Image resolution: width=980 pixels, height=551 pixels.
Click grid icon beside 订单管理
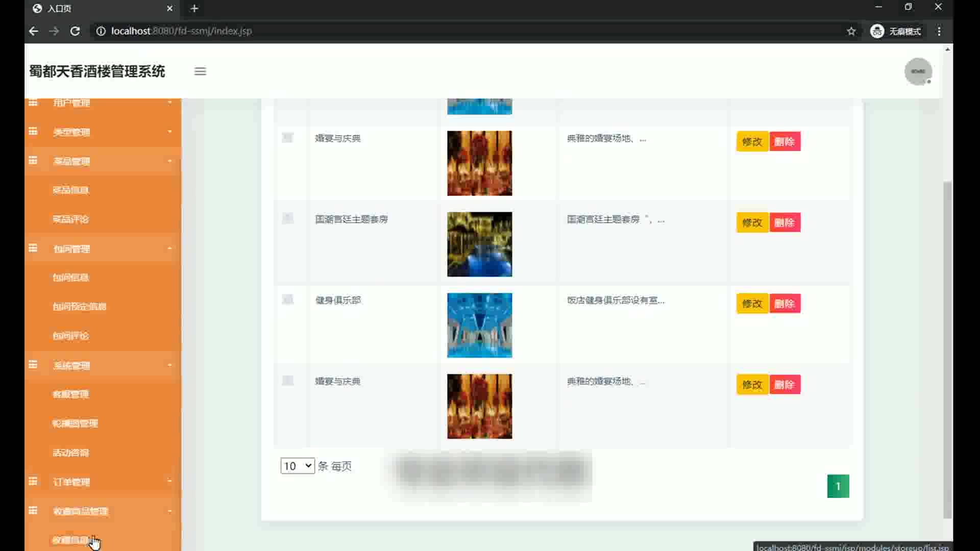pyautogui.click(x=33, y=481)
